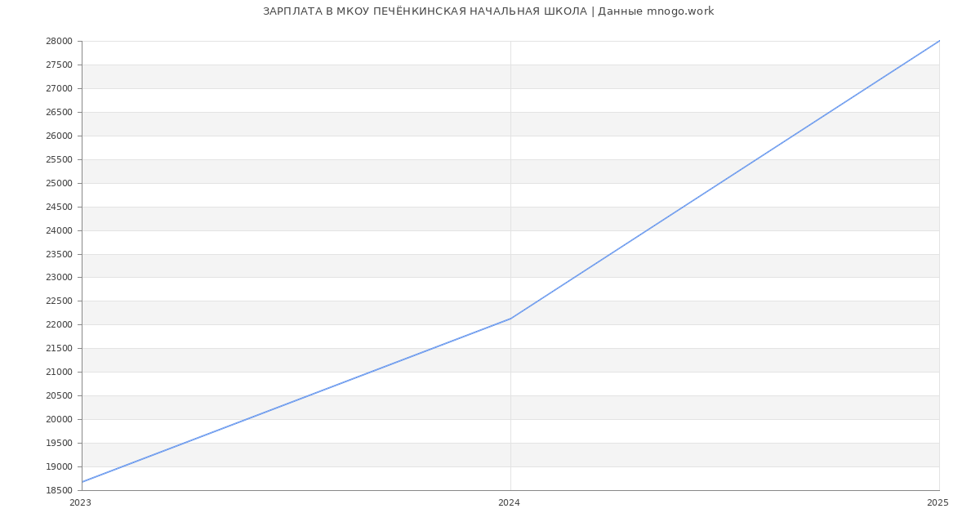Click the 23500 y-axis label

(x=60, y=255)
